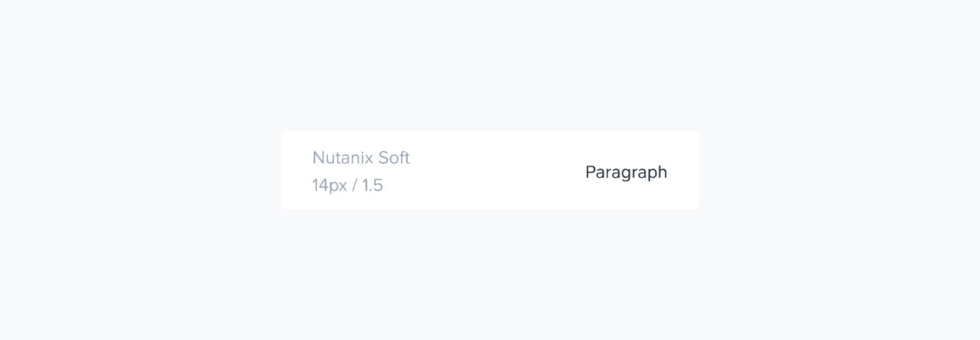
Task: Select the "Paragraph" sample text
Action: click(626, 173)
